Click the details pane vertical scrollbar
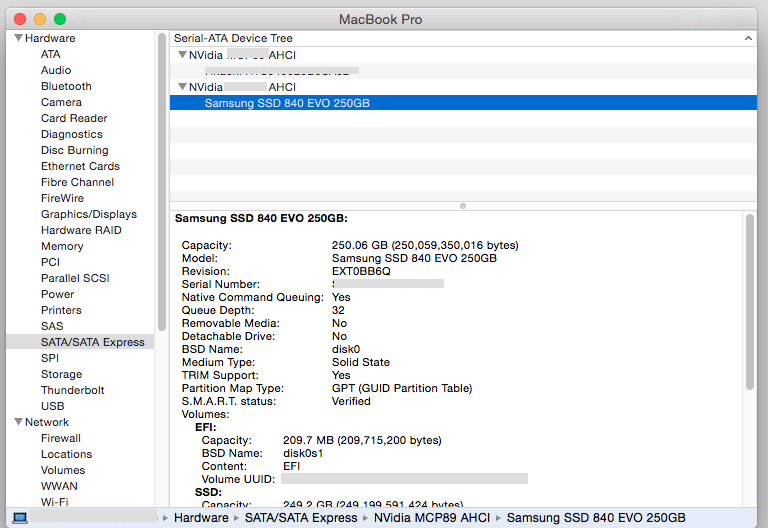Image resolution: width=768 pixels, height=528 pixels. [x=749, y=302]
